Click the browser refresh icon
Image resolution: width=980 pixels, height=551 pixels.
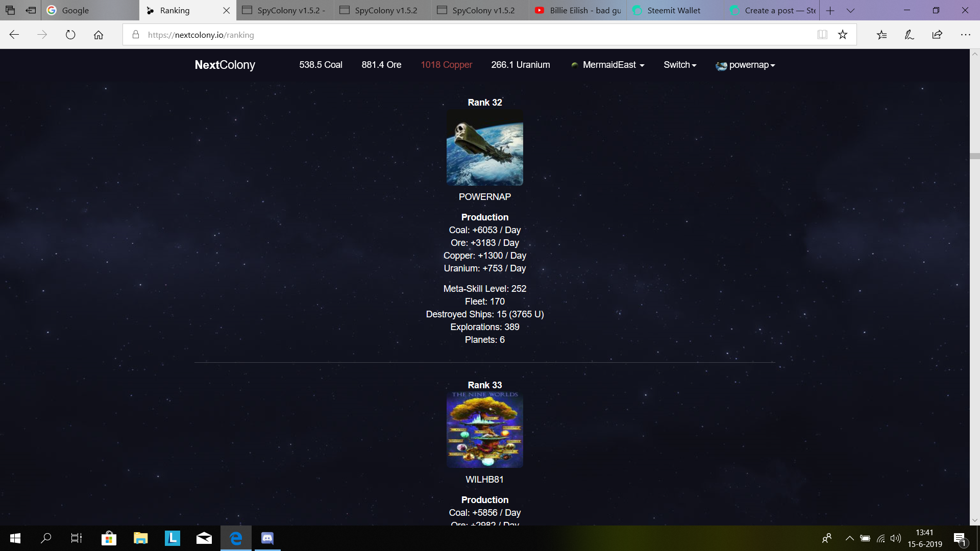click(x=70, y=35)
